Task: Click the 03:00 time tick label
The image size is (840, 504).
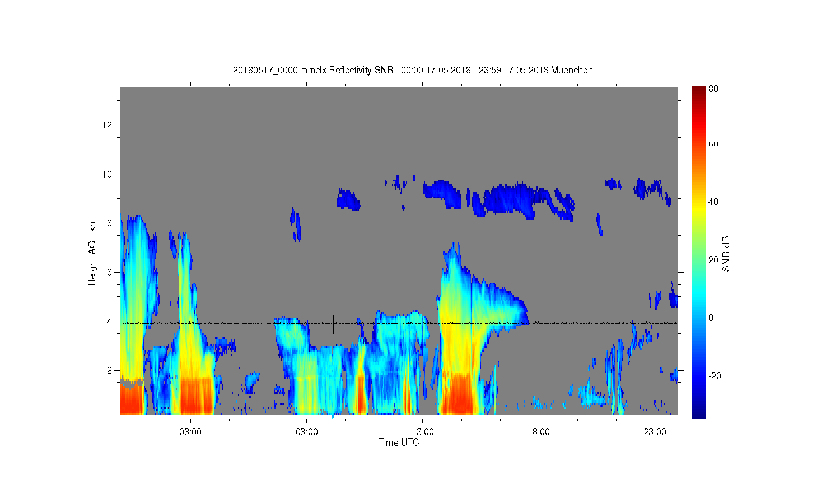Action: 190,432
